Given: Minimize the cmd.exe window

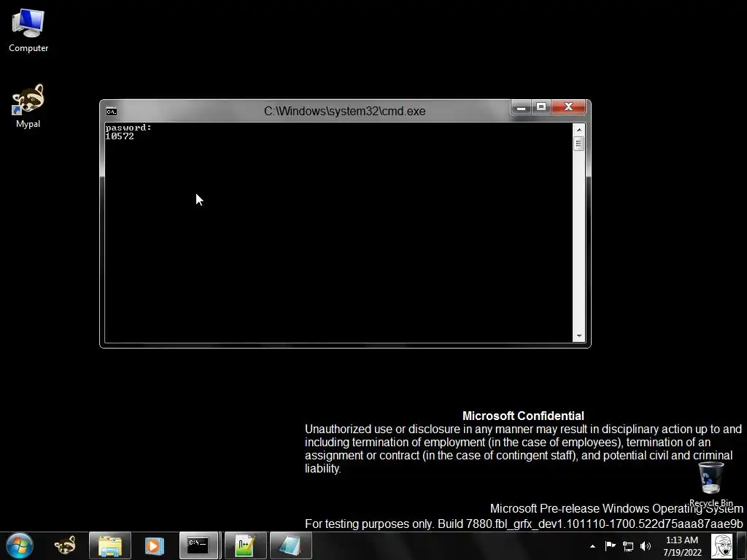Looking at the screenshot, I should (x=521, y=107).
